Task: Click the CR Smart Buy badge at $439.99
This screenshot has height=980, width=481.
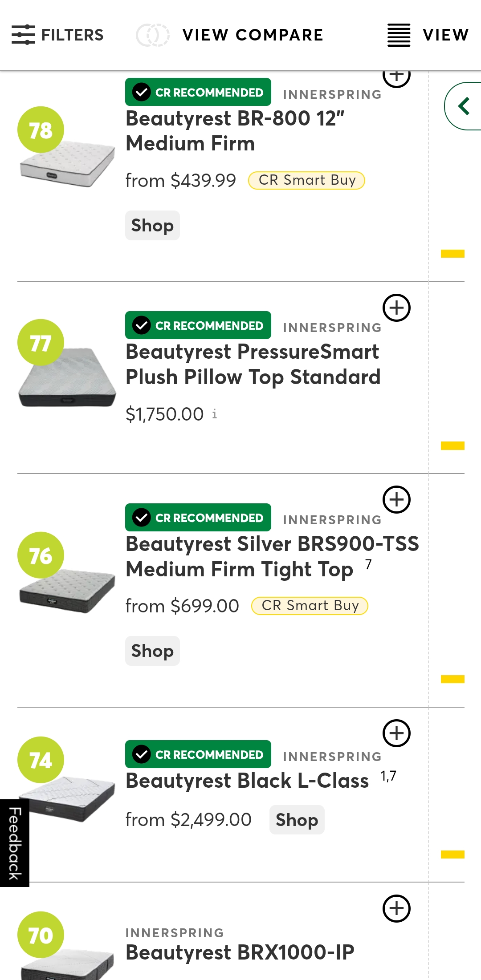Action: 306,180
